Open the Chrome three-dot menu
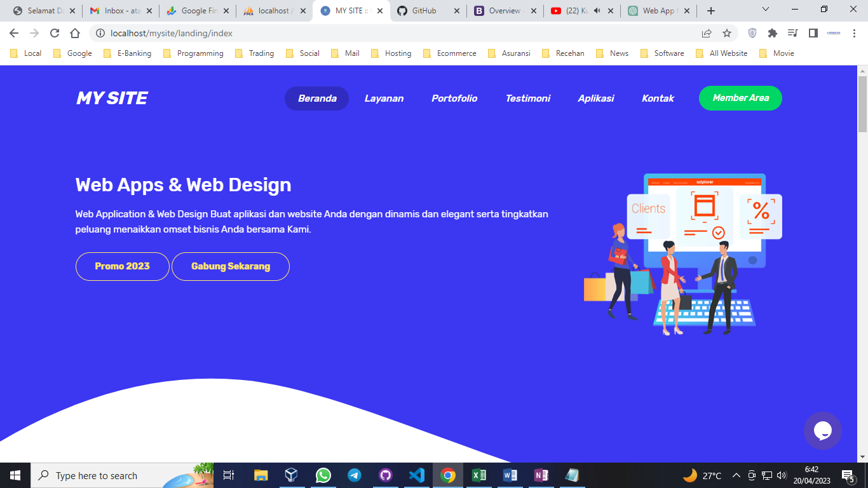This screenshot has height=488, width=868. click(854, 33)
